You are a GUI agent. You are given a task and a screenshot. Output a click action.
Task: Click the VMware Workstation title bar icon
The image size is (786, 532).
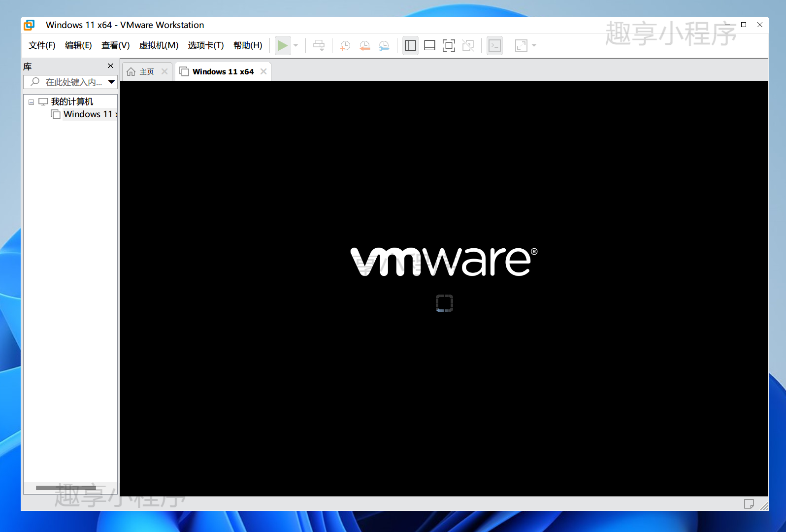(x=30, y=25)
